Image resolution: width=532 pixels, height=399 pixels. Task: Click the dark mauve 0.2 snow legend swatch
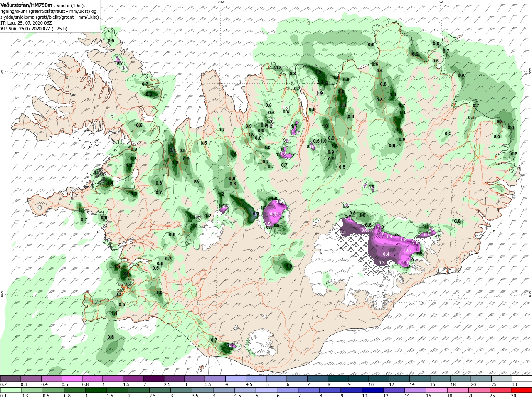coord(10,379)
